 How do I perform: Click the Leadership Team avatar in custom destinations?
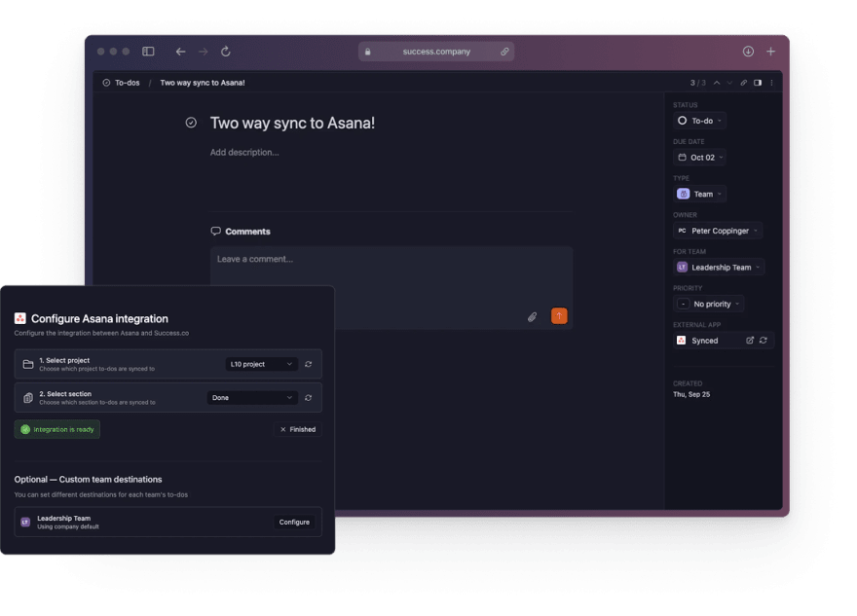[25, 522]
